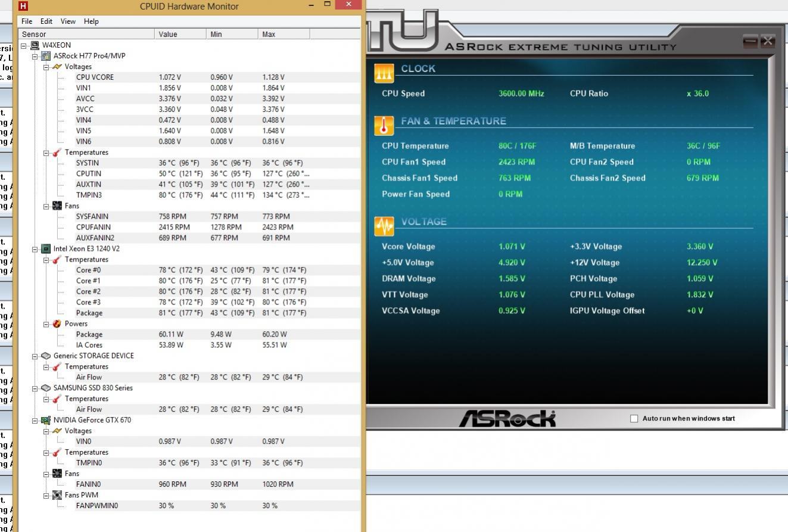Click the 12.250 V +12V Voltage value
This screenshot has height=532, width=788.
click(x=702, y=263)
